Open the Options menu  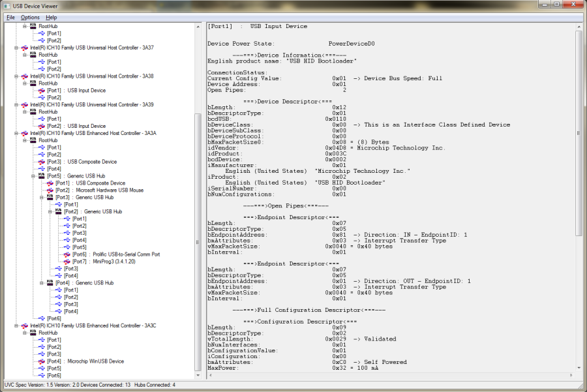pyautogui.click(x=30, y=17)
